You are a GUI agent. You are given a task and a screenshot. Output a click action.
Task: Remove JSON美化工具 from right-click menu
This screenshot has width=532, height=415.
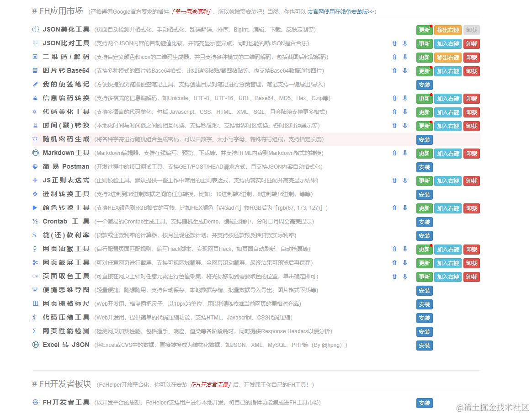pos(448,30)
